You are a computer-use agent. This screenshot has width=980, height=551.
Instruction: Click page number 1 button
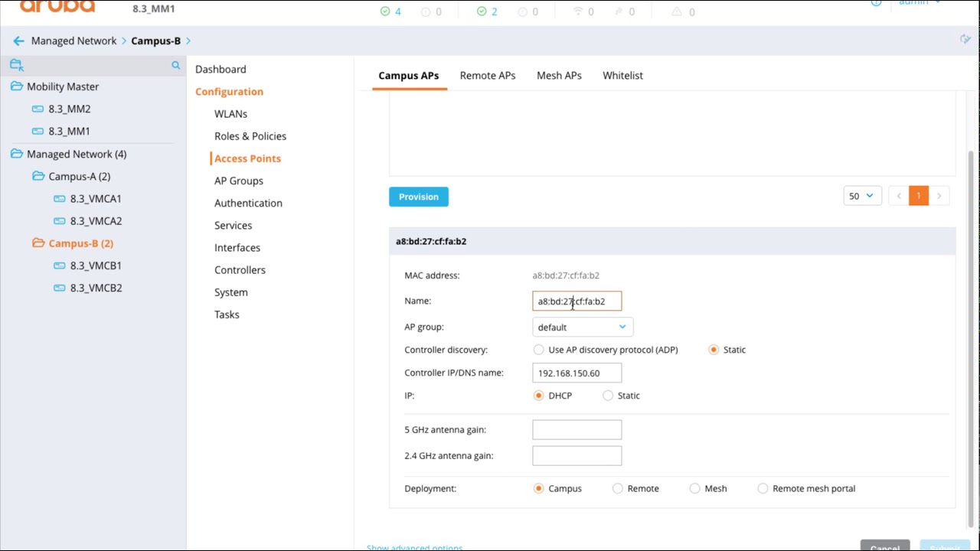point(919,196)
